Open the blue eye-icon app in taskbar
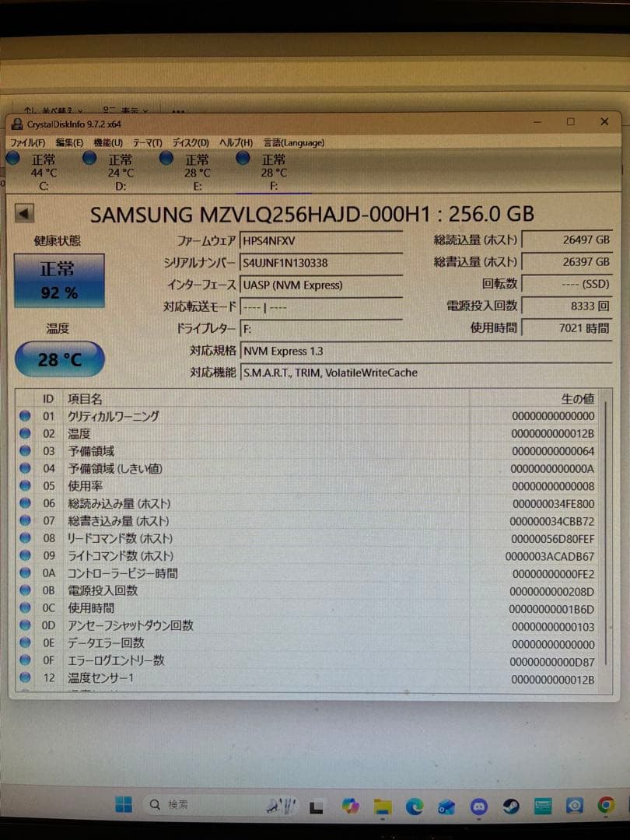The height and width of the screenshot is (840, 630). click(575, 805)
